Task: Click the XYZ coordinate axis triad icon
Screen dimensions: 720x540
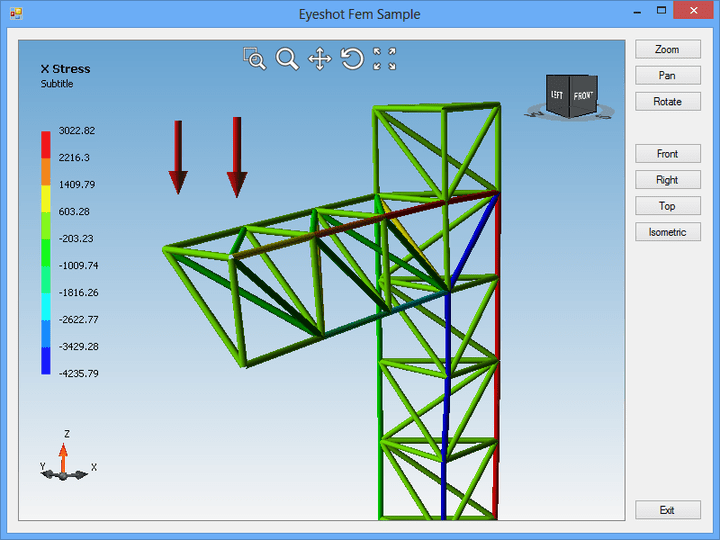Action: [x=64, y=461]
